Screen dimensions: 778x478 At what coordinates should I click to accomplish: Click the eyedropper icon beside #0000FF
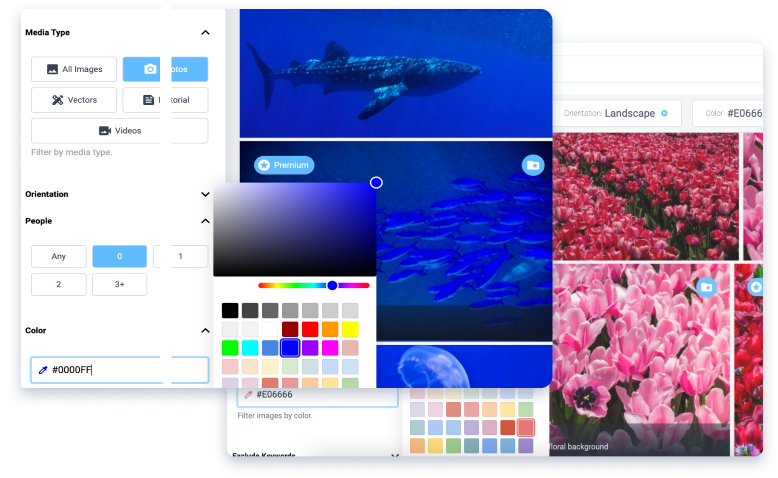tap(43, 370)
